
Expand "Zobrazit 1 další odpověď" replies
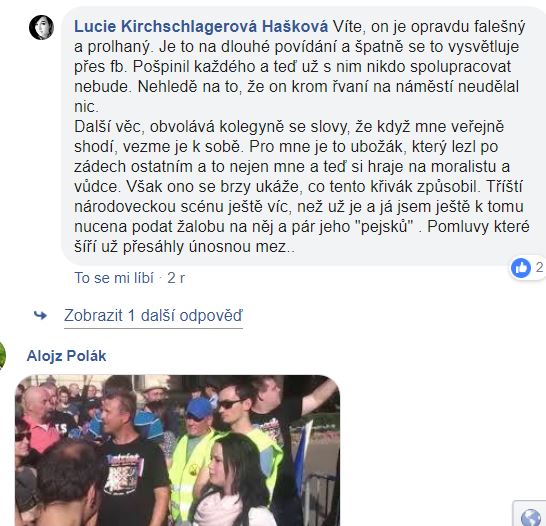(x=153, y=315)
